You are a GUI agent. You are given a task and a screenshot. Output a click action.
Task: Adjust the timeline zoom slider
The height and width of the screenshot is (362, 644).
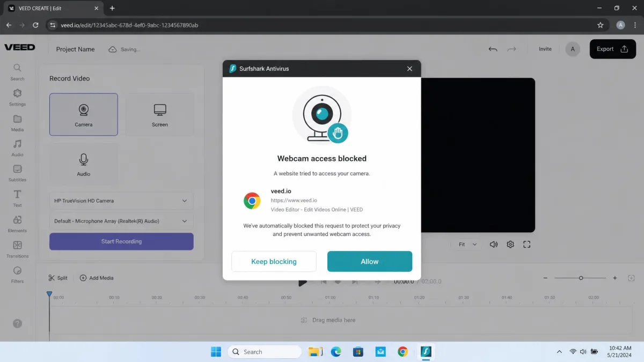tap(581, 278)
